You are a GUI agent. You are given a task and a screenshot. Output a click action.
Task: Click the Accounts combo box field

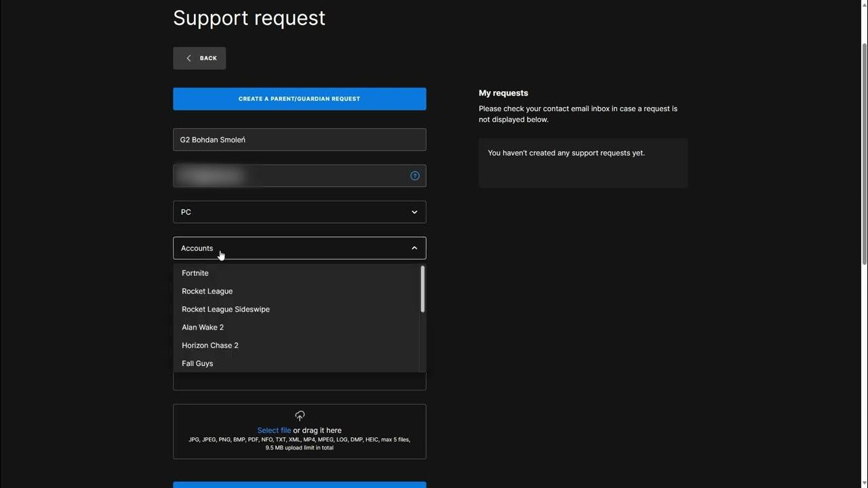[300, 248]
